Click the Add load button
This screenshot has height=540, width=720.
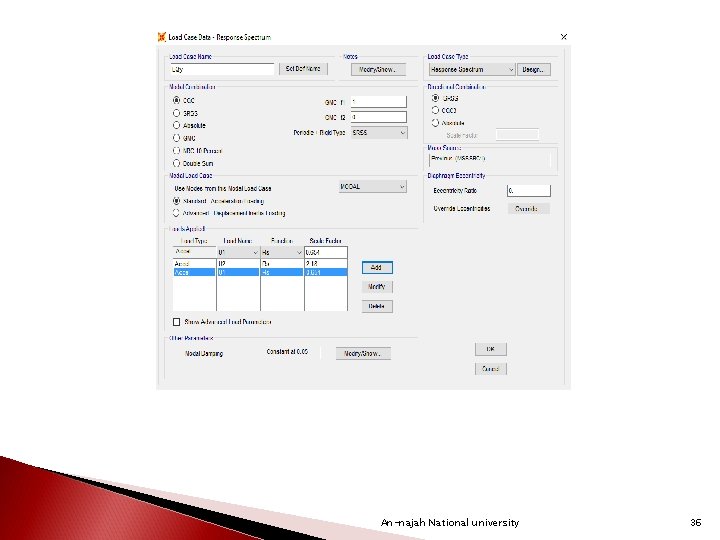pos(377,268)
